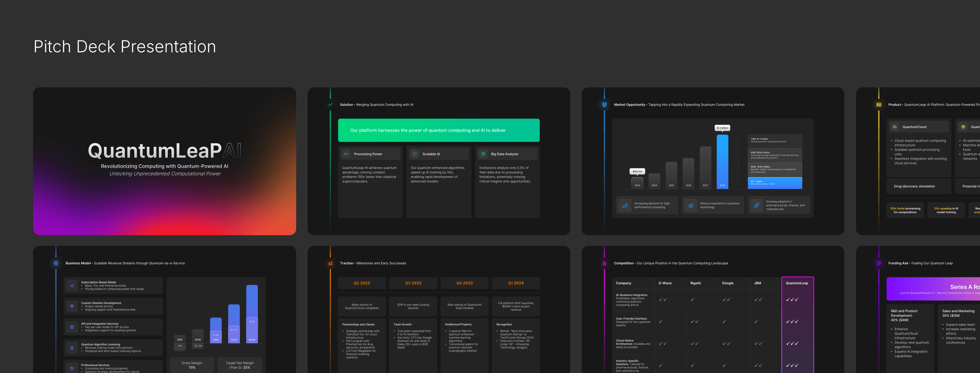The width and height of the screenshot is (980, 373).
Task: Click the yellow icon beside Product heading
Action: pyautogui.click(x=879, y=105)
